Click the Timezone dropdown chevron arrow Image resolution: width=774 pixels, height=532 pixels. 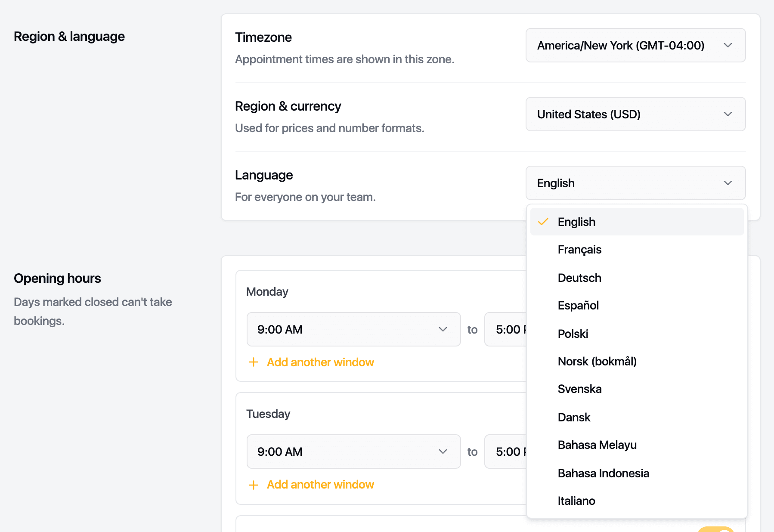(x=728, y=45)
